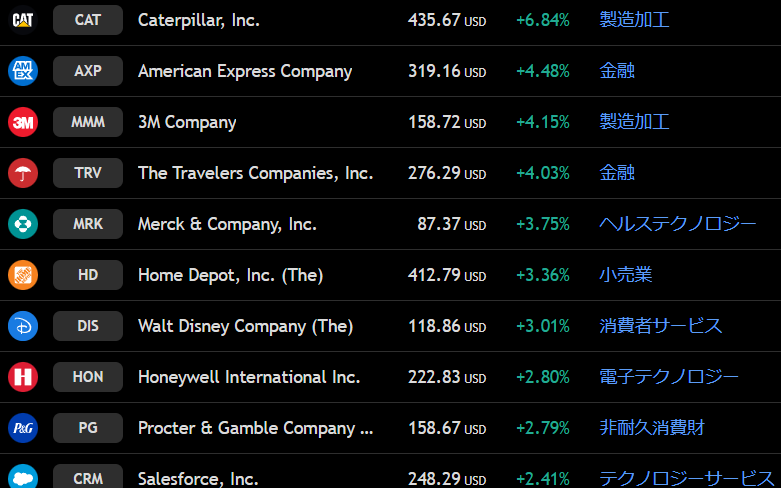Select the HON ticker badge
This screenshot has width=781, height=488.
[88, 377]
